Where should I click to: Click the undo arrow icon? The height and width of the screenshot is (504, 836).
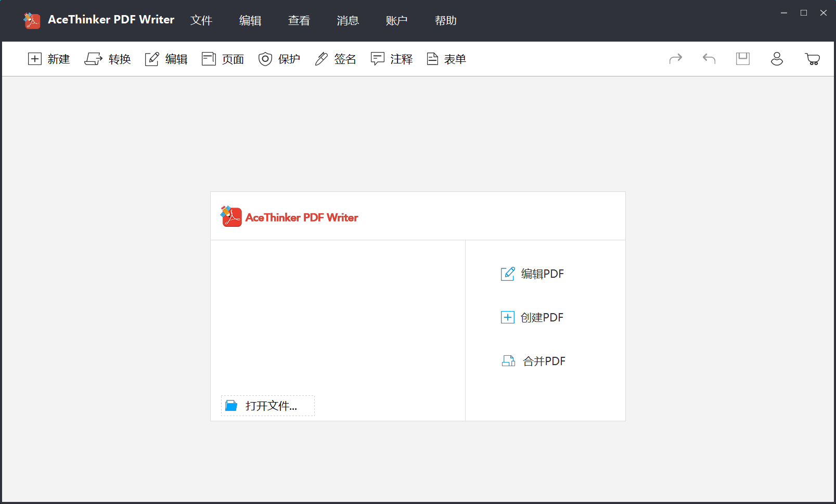tap(709, 58)
